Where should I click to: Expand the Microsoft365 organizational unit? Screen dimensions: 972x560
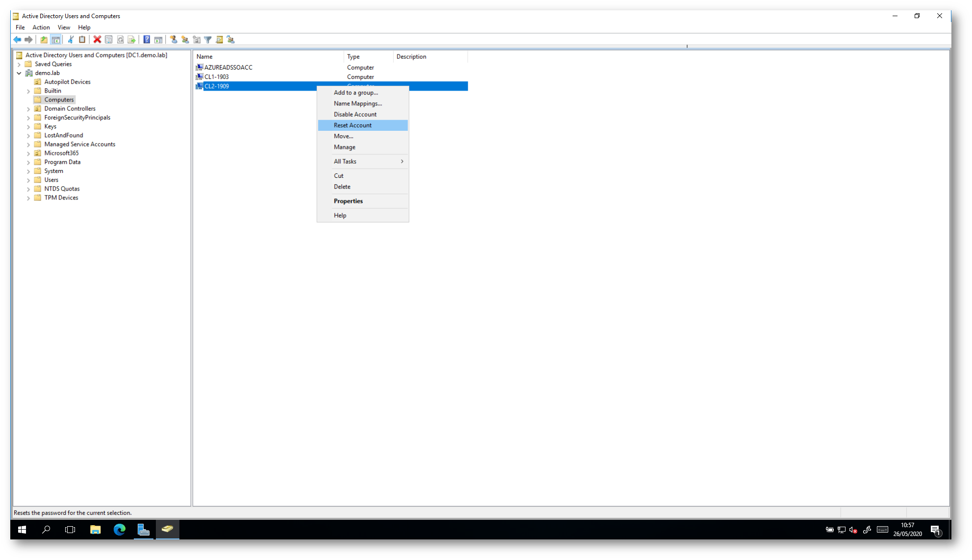[x=28, y=153]
